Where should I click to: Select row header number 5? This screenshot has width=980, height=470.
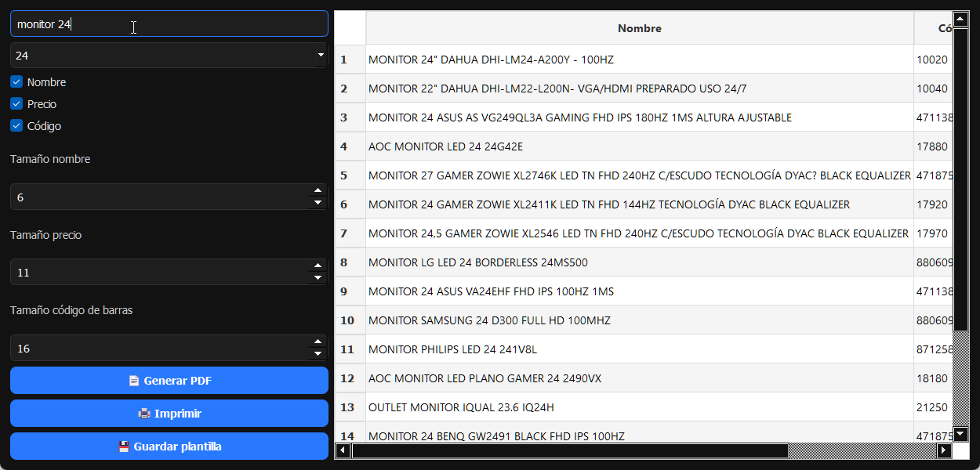(x=350, y=175)
